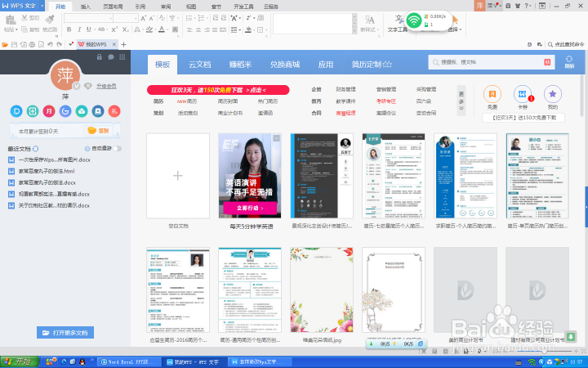Toggle character shading A button
Image resolution: width=588 pixels, height=368 pixels.
pyautogui.click(x=175, y=29)
